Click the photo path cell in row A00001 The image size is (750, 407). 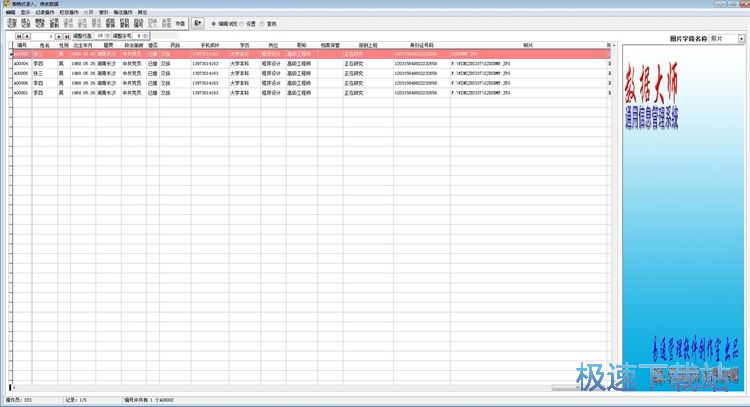[528, 93]
